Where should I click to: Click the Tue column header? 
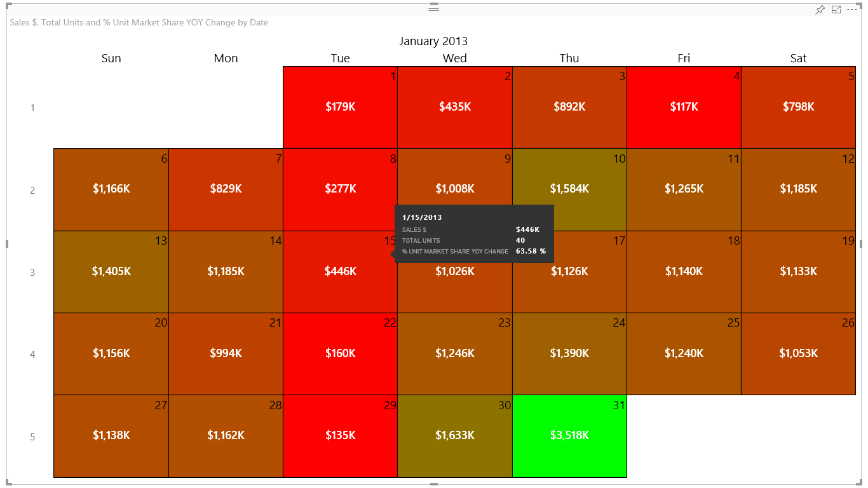(340, 58)
